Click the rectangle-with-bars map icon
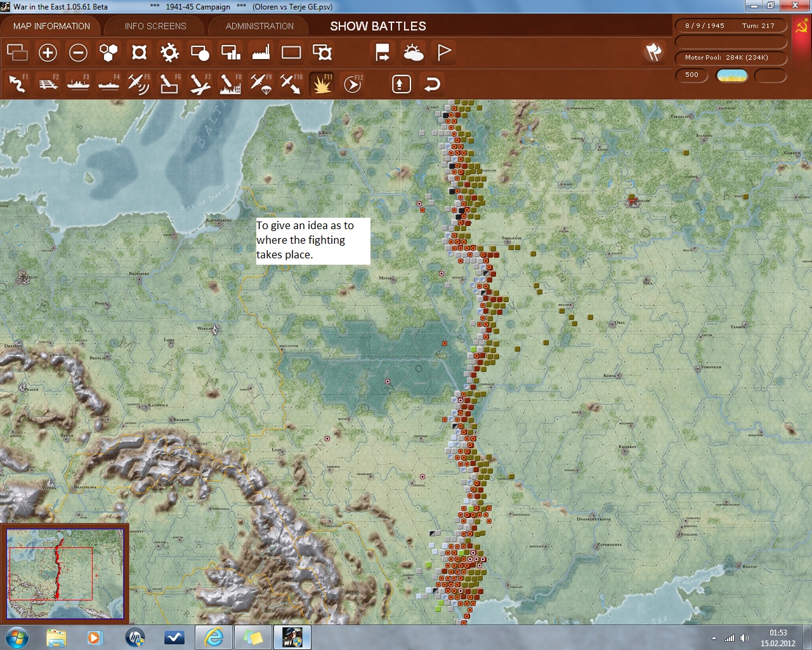Screen dimensions: 812x650 (x=230, y=52)
